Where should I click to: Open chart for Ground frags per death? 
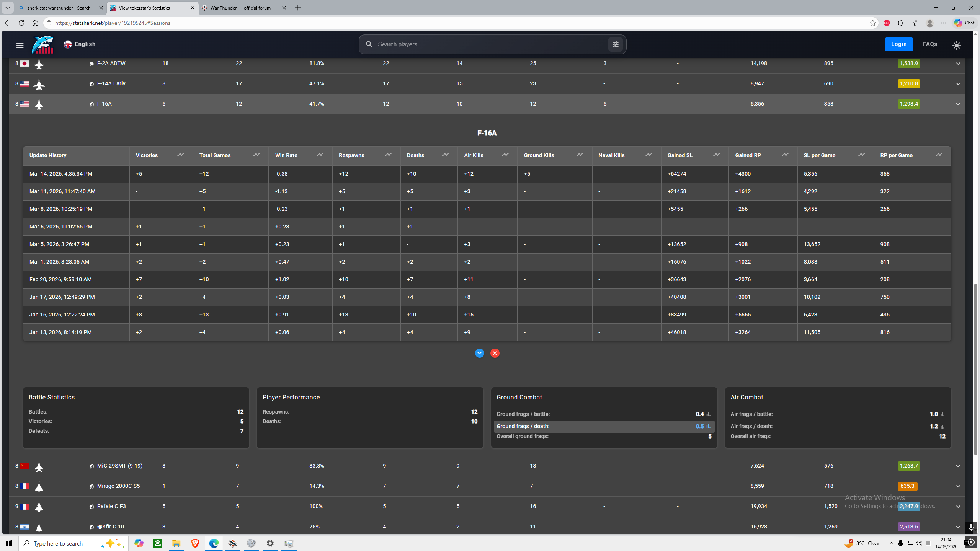tap(708, 426)
